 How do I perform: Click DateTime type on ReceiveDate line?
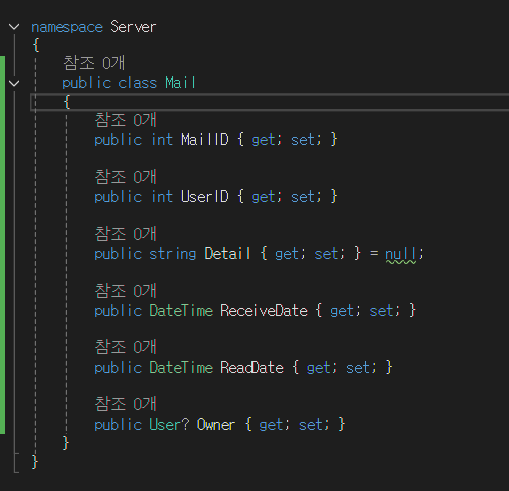click(181, 311)
